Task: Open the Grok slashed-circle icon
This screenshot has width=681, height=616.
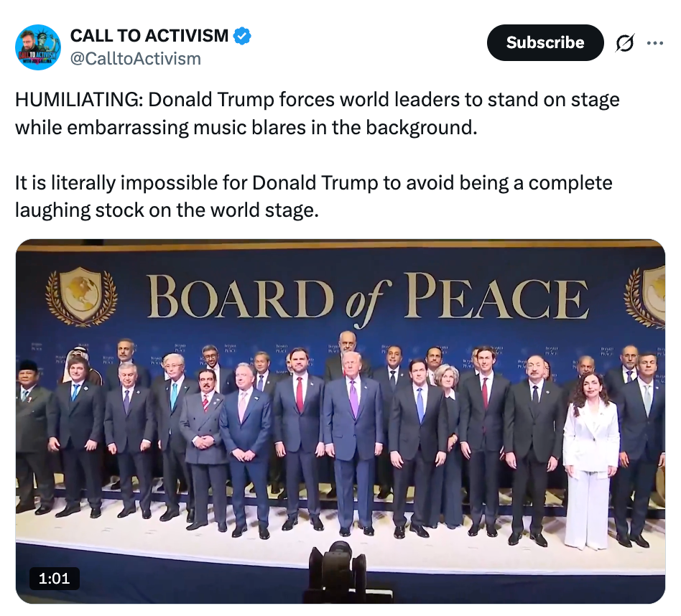Action: 625,43
